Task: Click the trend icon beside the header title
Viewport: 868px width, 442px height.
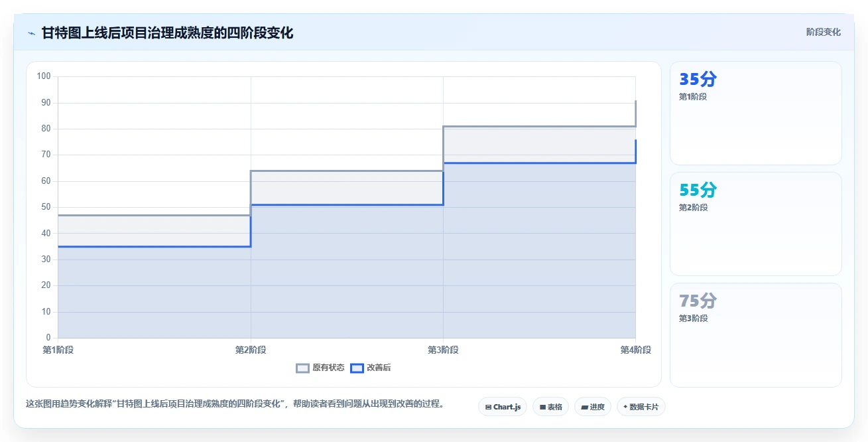Action: tap(31, 33)
